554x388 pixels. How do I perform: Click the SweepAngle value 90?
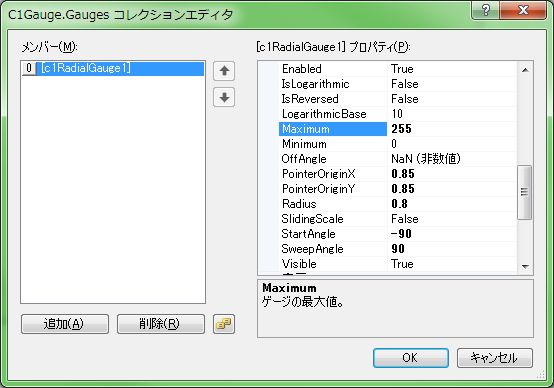click(398, 249)
